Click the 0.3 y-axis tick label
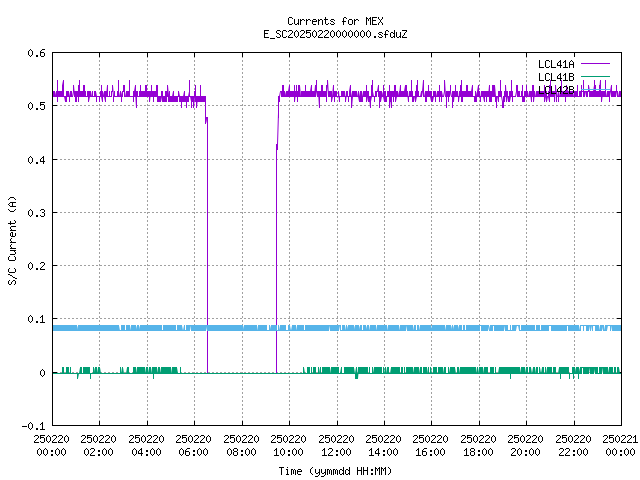The image size is (640, 480). click(x=36, y=213)
